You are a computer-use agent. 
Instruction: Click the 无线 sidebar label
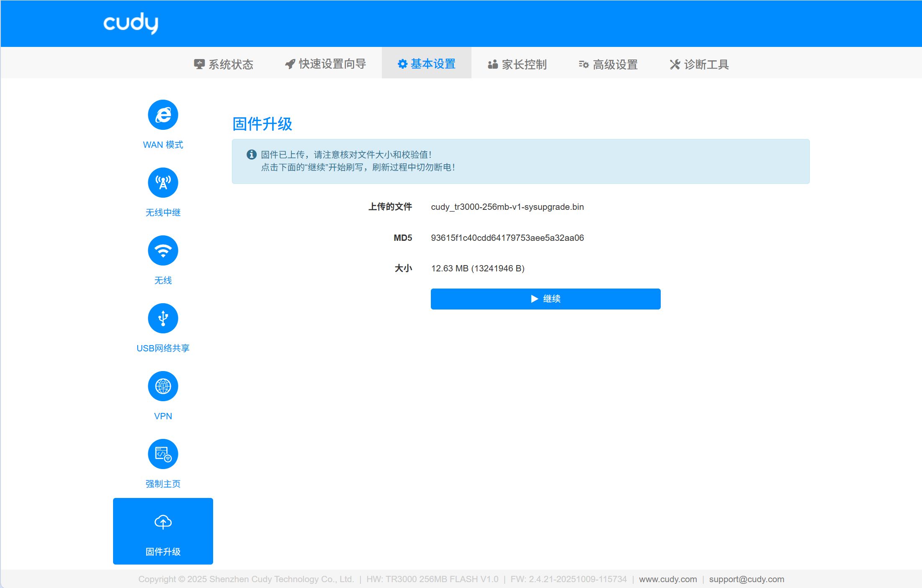click(x=163, y=280)
